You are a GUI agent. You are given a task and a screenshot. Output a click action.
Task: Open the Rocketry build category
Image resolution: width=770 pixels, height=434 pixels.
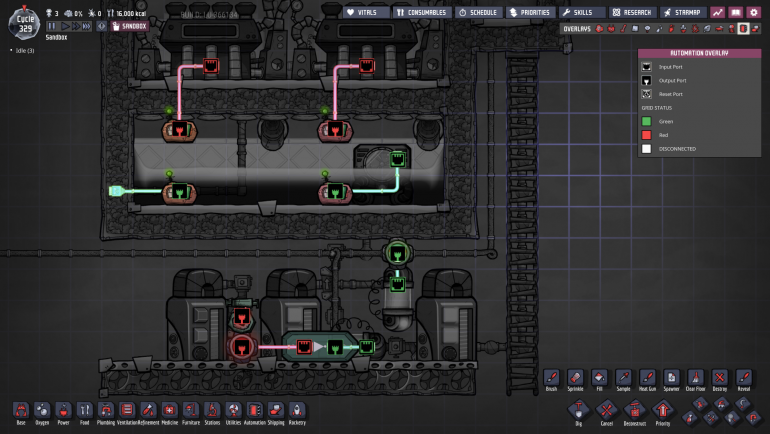pos(297,411)
